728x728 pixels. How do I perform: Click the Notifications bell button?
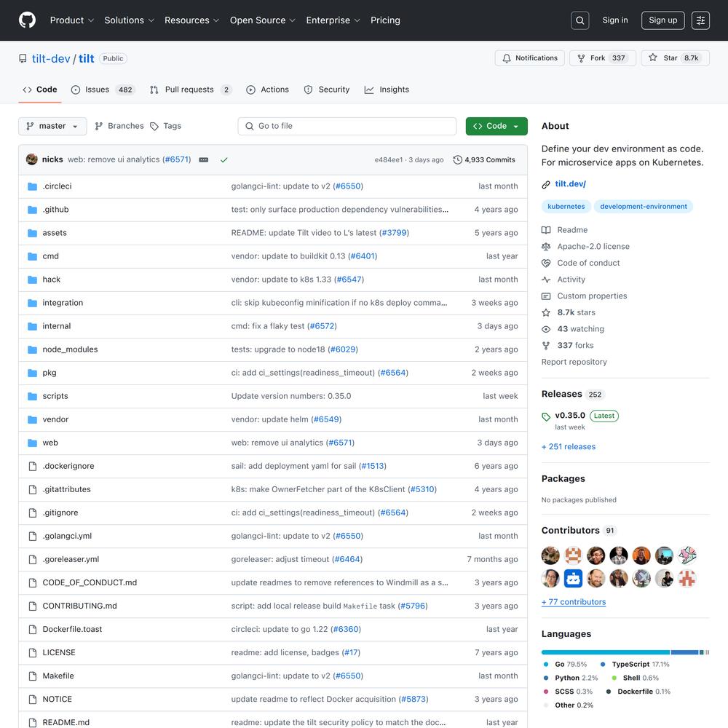coord(530,58)
